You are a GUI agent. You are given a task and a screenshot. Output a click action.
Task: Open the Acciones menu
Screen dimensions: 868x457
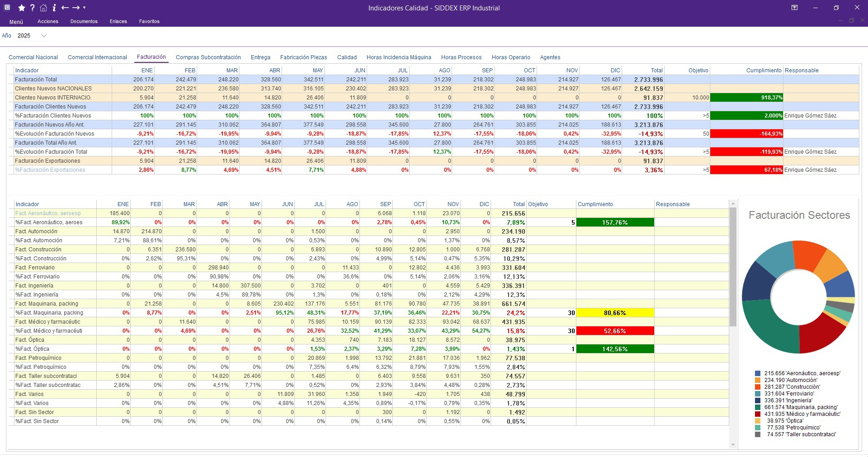(x=48, y=21)
